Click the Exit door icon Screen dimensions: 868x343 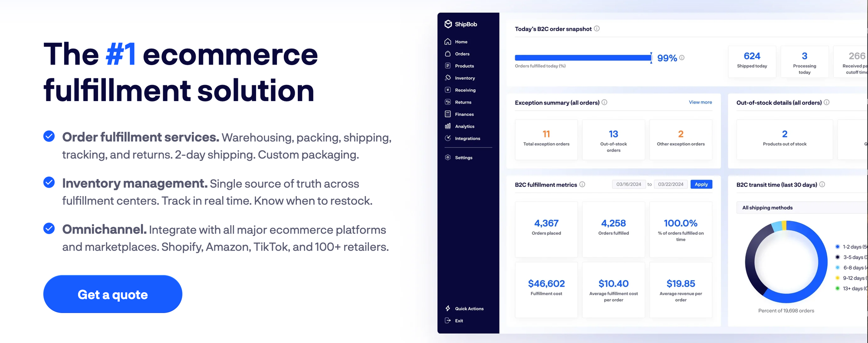[448, 320]
